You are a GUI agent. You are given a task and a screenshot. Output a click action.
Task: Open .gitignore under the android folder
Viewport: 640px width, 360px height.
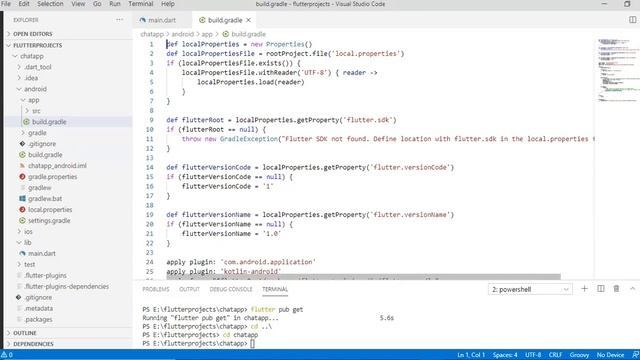(x=42, y=144)
